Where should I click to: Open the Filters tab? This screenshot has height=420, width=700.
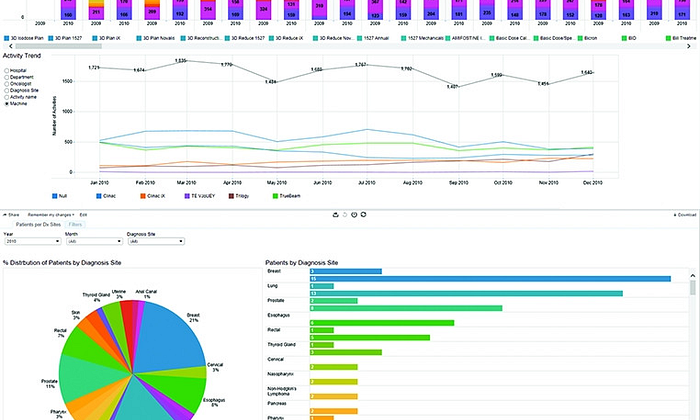(75, 225)
